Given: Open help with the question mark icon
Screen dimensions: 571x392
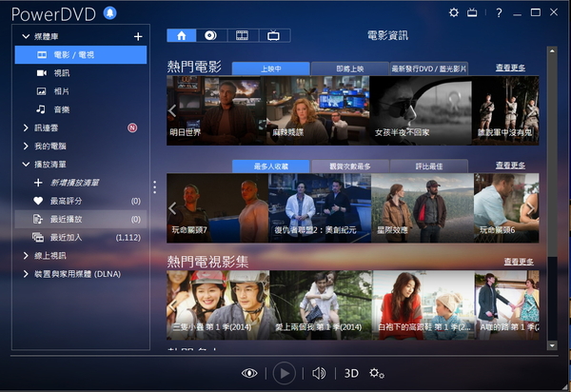Looking at the screenshot, I should pos(499,13).
